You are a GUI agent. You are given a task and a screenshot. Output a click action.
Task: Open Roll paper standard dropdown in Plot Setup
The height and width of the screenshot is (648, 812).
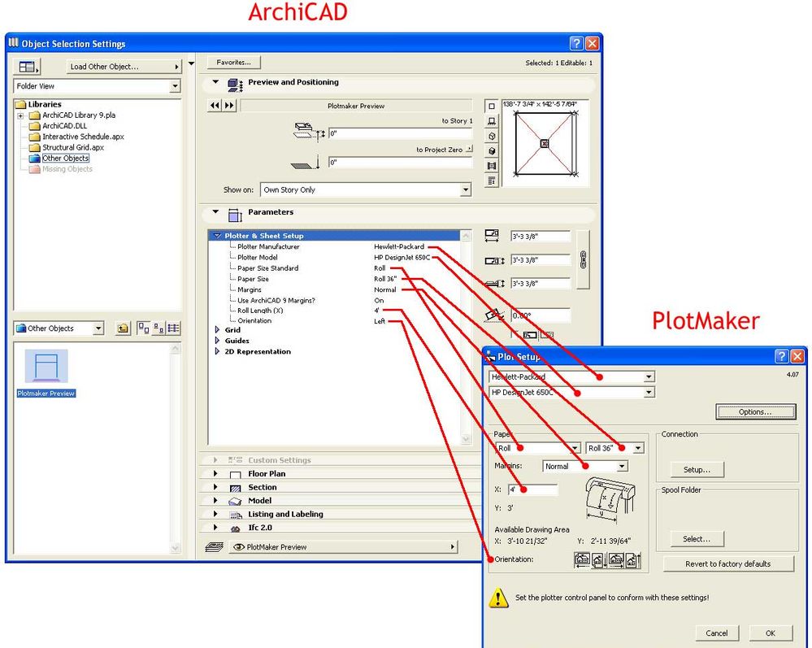(575, 448)
